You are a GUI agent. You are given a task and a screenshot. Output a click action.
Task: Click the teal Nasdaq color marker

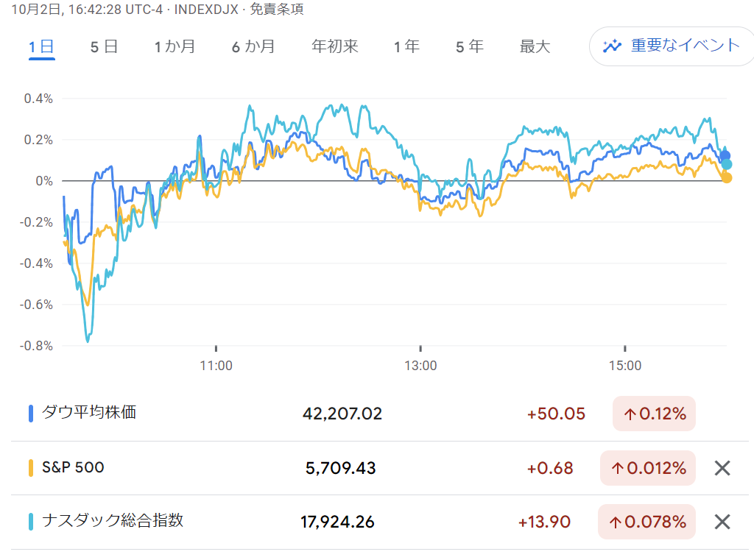tap(31, 522)
